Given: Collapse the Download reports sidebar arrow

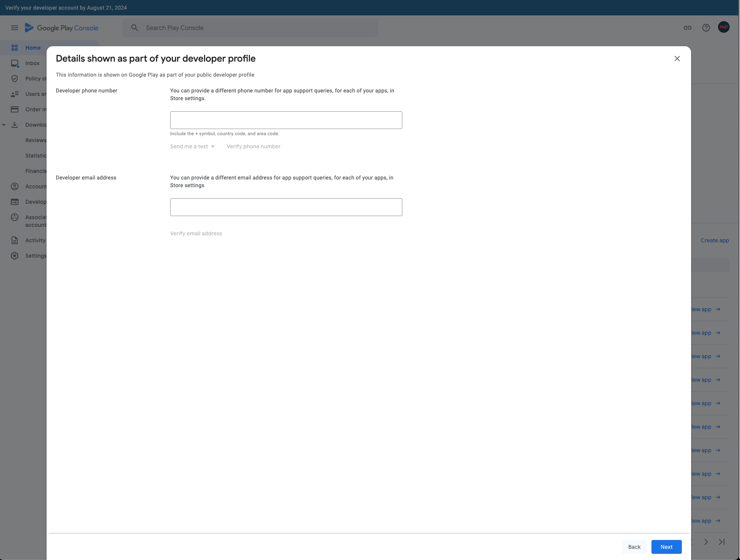Looking at the screenshot, I should [4, 125].
